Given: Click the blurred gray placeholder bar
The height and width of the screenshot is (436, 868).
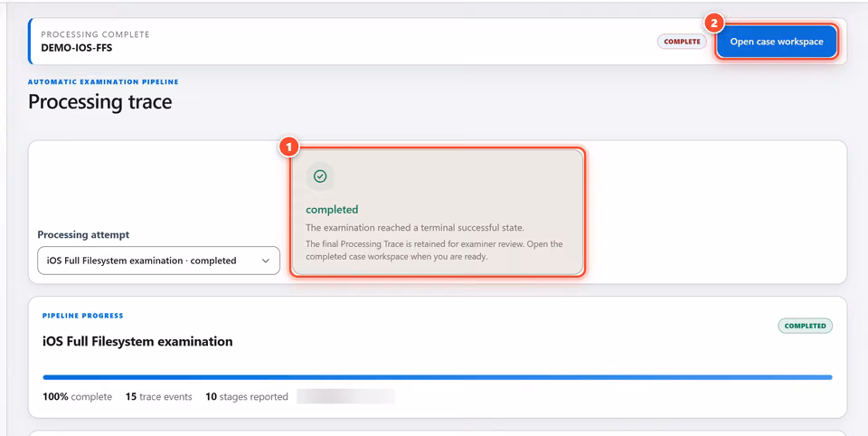Looking at the screenshot, I should (x=345, y=397).
